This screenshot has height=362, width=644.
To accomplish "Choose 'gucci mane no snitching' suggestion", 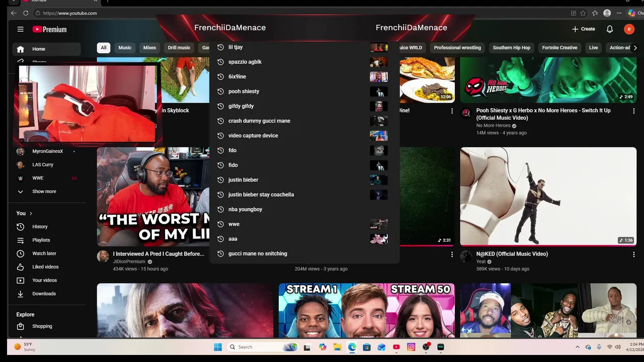I will tap(304, 253).
